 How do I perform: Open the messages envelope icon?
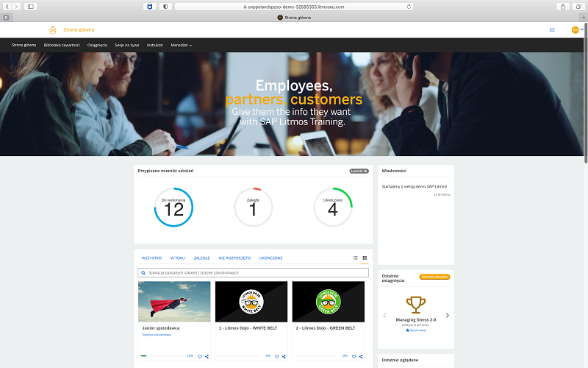click(x=552, y=30)
